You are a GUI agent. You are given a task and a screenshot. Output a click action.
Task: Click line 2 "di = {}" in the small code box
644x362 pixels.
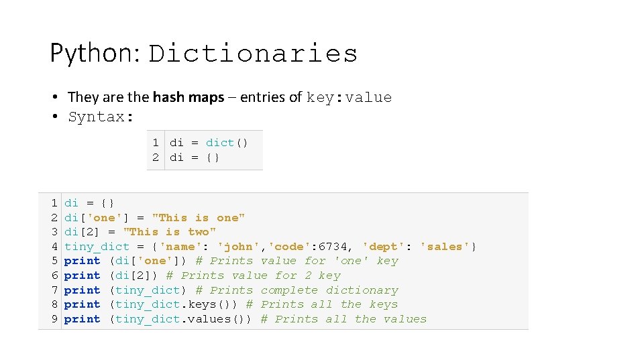point(195,158)
